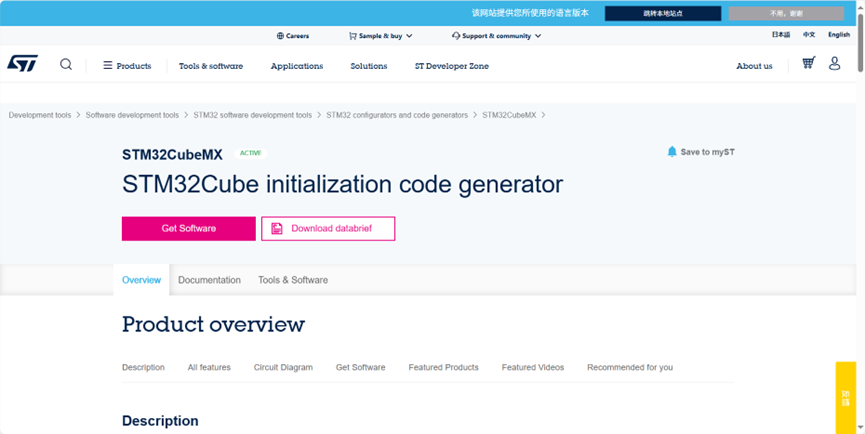Switch the site language to Chinese
The height and width of the screenshot is (434, 865).
(809, 35)
